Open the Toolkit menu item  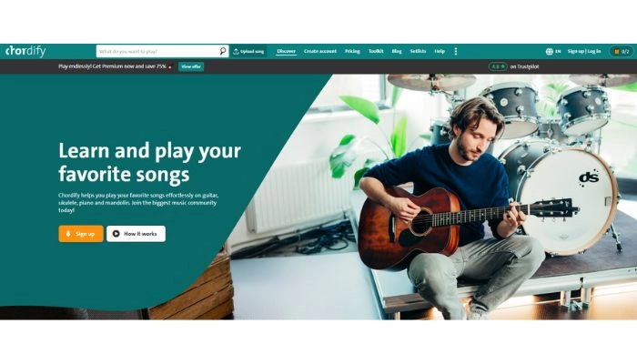coord(376,51)
